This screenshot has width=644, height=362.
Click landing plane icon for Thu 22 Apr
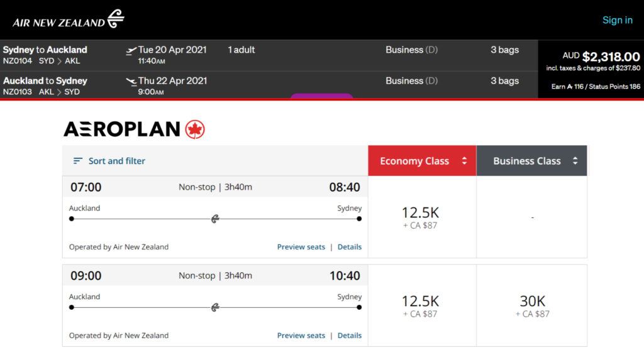point(131,82)
